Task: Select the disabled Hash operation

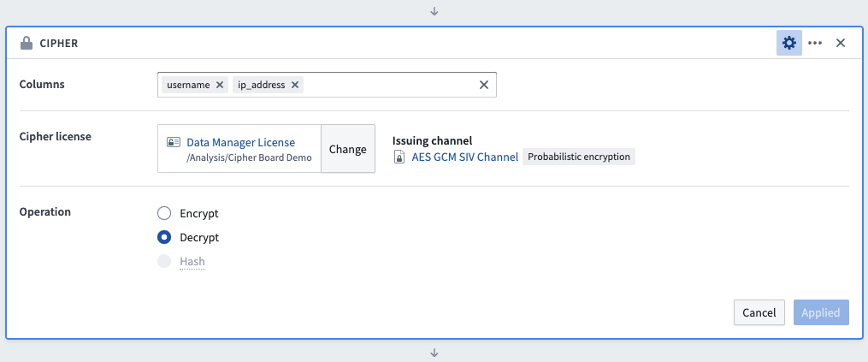Action: coord(164,261)
